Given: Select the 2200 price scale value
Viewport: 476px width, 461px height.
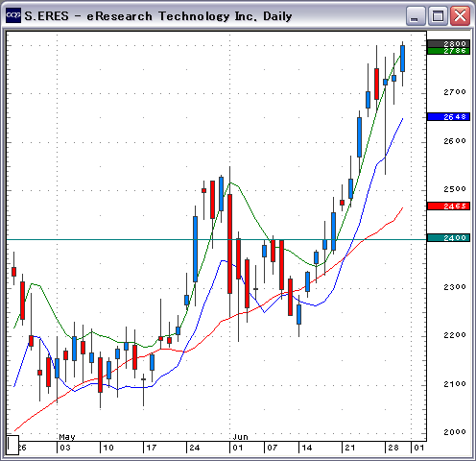Looking at the screenshot, I should click(455, 335).
